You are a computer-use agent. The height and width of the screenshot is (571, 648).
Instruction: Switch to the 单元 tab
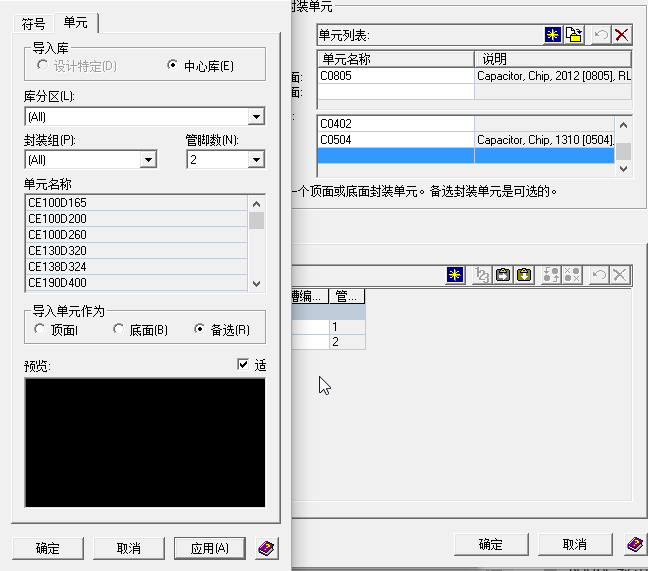[76, 22]
